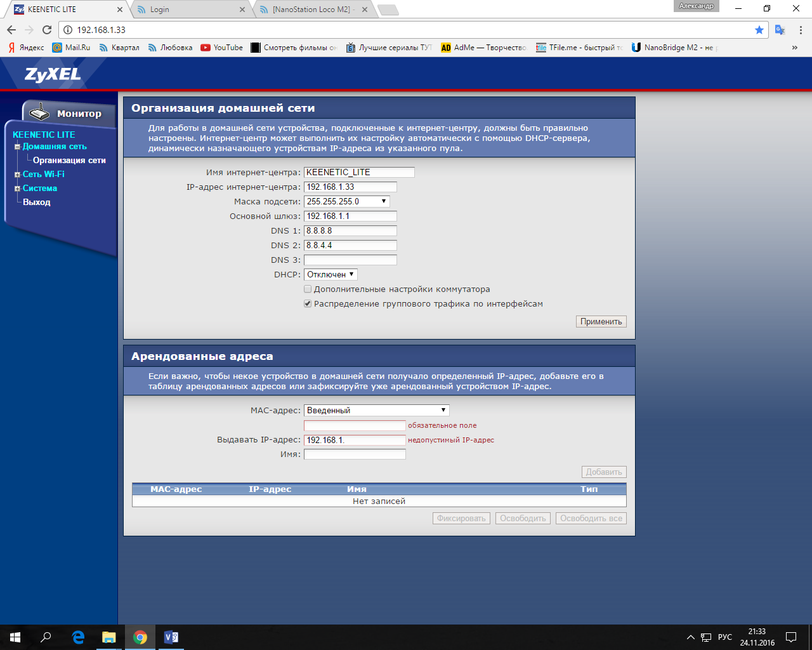
Task: Click the Выдавать IP-адрес field
Action: pyautogui.click(x=355, y=440)
